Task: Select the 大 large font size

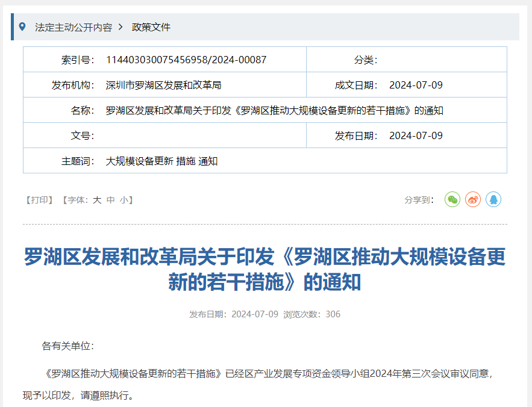Action: point(98,199)
